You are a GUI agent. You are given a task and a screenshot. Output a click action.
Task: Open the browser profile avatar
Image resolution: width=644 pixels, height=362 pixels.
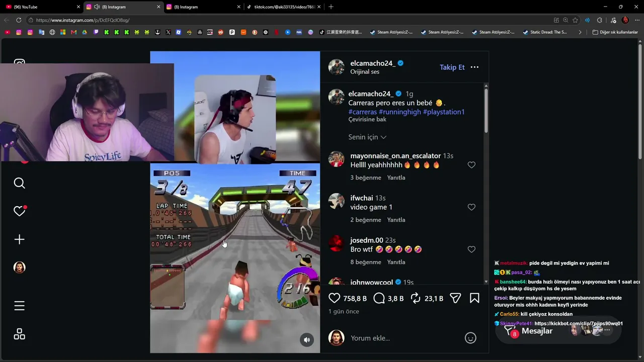point(625,20)
